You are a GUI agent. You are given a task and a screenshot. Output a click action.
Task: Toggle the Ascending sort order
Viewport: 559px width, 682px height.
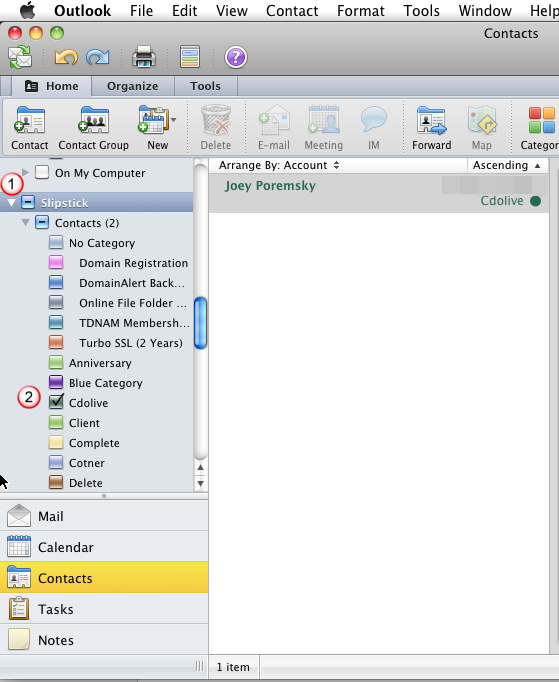[506, 165]
